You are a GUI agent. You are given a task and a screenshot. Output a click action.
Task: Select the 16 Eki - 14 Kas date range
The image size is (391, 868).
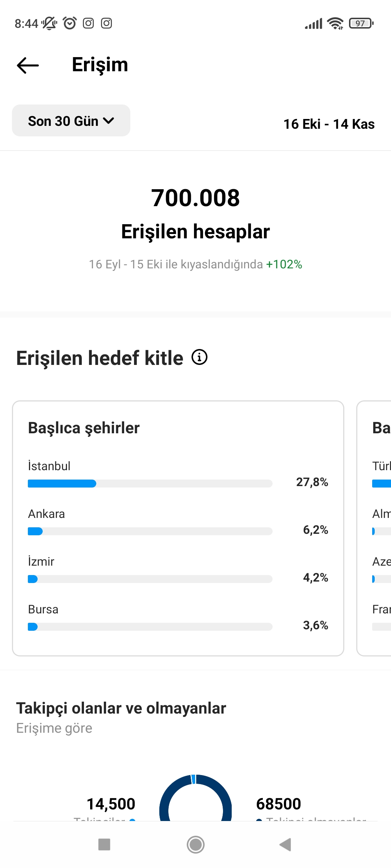tap(329, 124)
